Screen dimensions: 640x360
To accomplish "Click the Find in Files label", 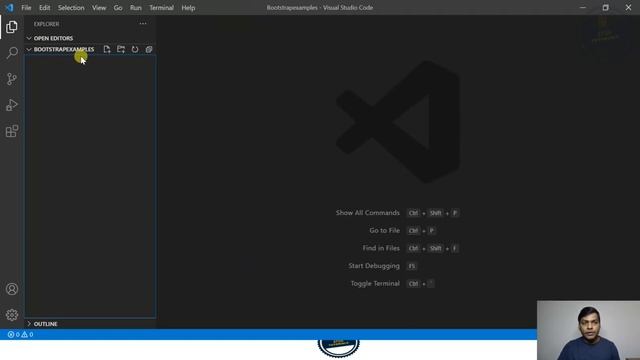I will tap(381, 248).
